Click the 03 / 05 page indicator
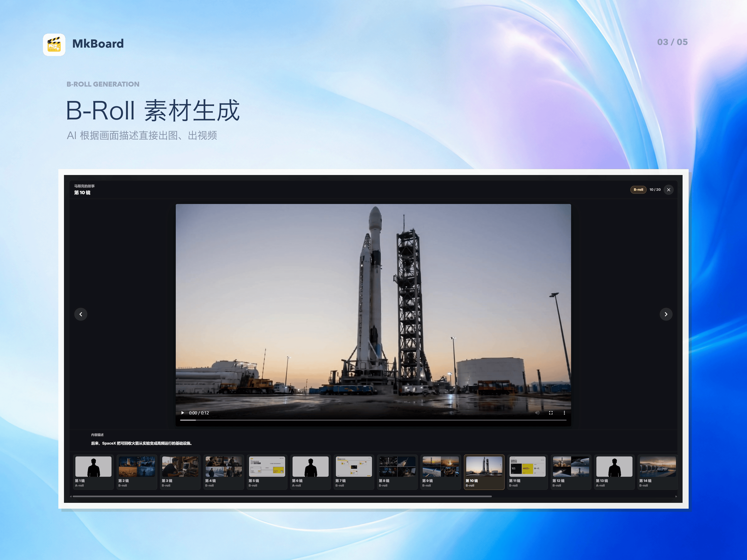 coord(672,42)
